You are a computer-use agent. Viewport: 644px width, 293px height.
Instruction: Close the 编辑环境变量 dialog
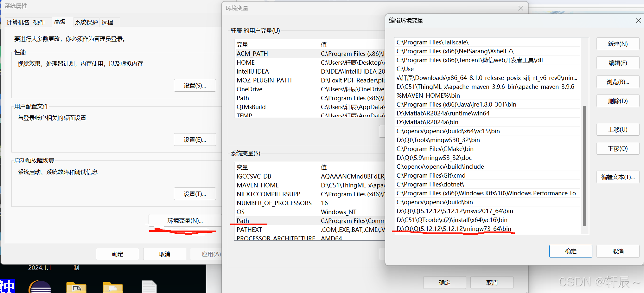pyautogui.click(x=639, y=21)
